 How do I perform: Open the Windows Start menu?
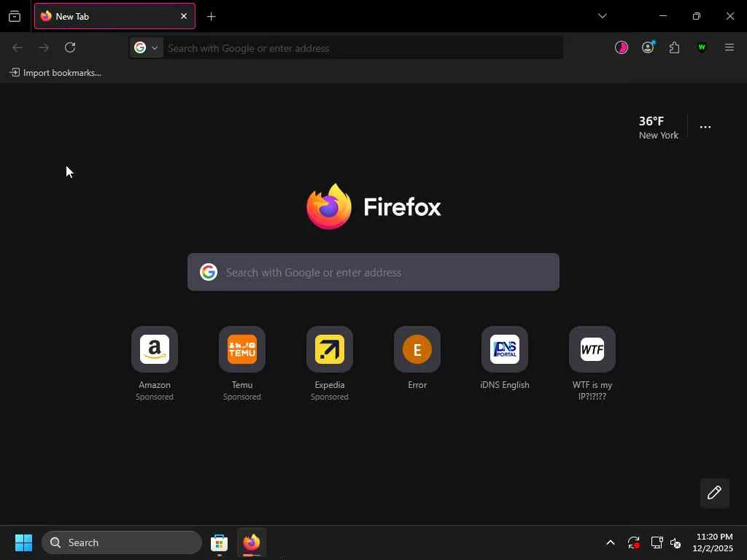23,542
